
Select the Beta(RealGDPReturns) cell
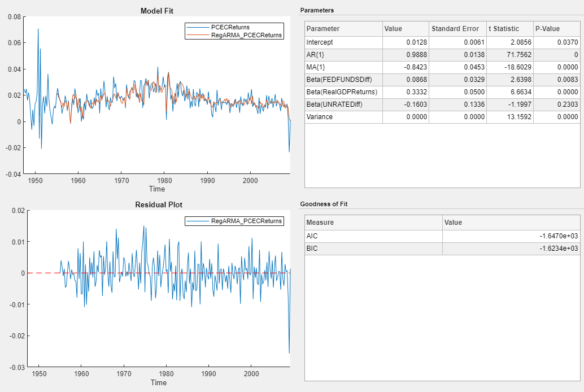click(x=343, y=92)
